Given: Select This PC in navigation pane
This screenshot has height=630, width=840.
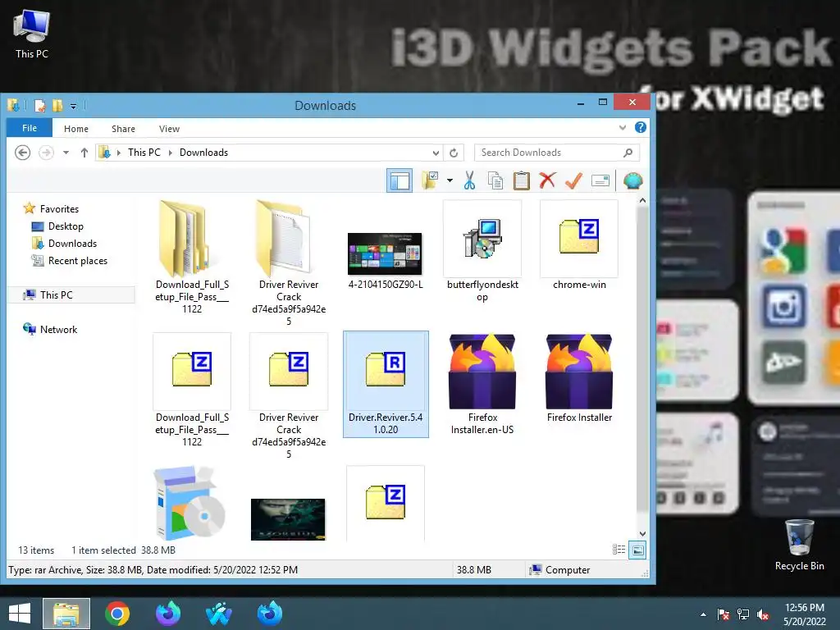Looking at the screenshot, I should click(x=71, y=294).
